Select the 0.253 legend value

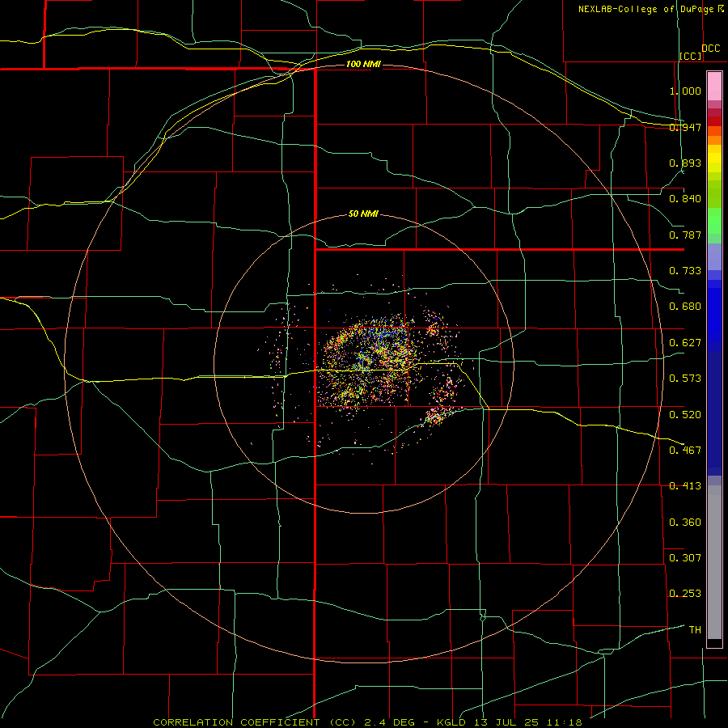click(685, 594)
